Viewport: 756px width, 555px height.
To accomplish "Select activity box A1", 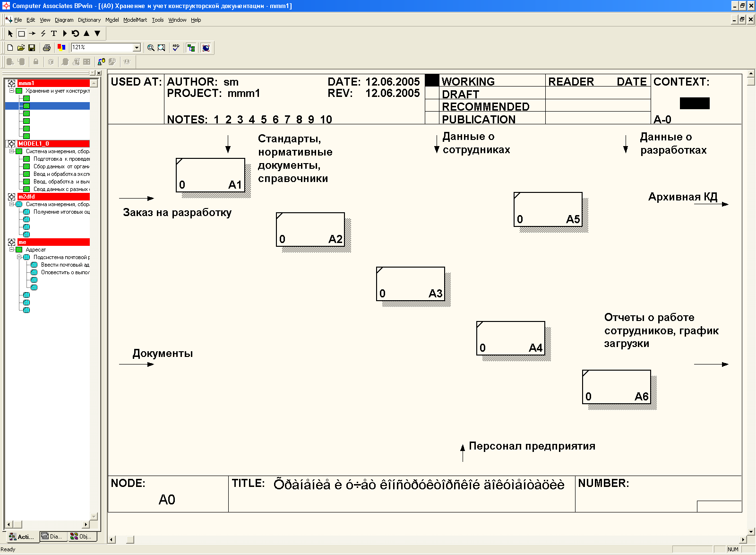I will 210,175.
